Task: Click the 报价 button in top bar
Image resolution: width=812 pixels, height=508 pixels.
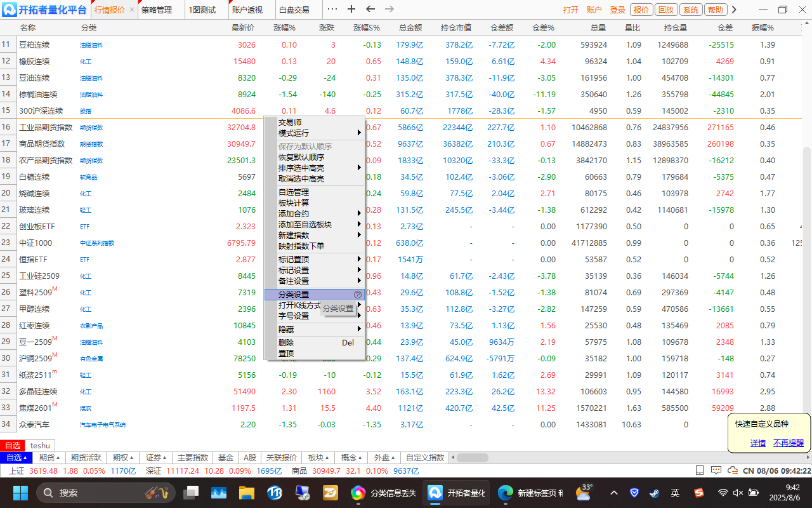Action: (x=641, y=10)
